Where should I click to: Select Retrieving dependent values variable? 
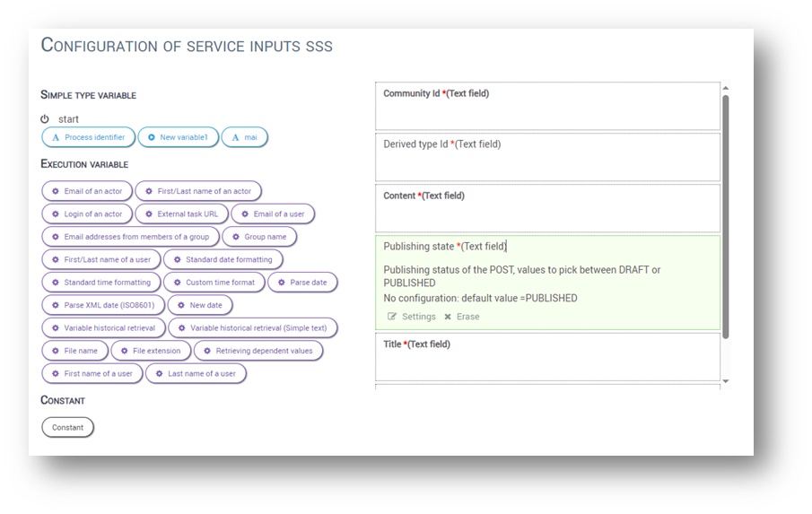click(258, 351)
